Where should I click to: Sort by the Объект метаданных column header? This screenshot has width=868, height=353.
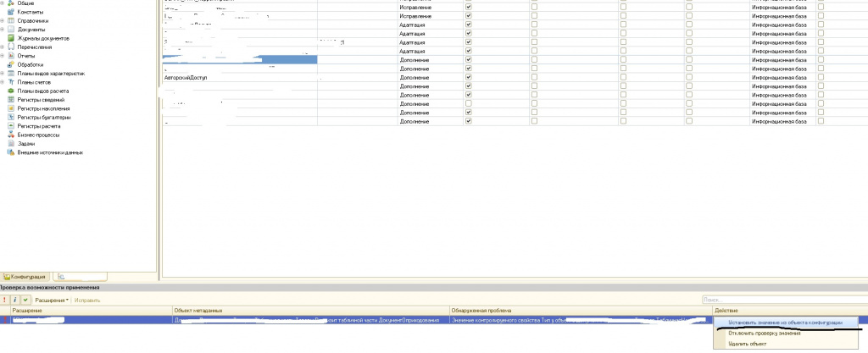(311, 311)
